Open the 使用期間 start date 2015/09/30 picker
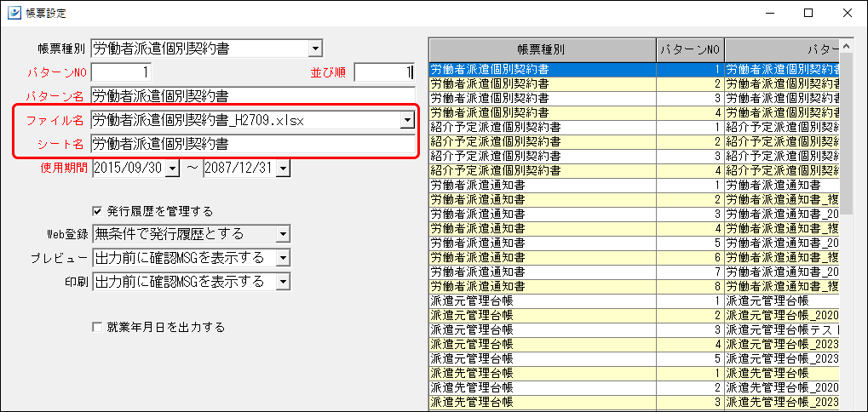Viewport: 868px width, 412px height. tap(173, 168)
